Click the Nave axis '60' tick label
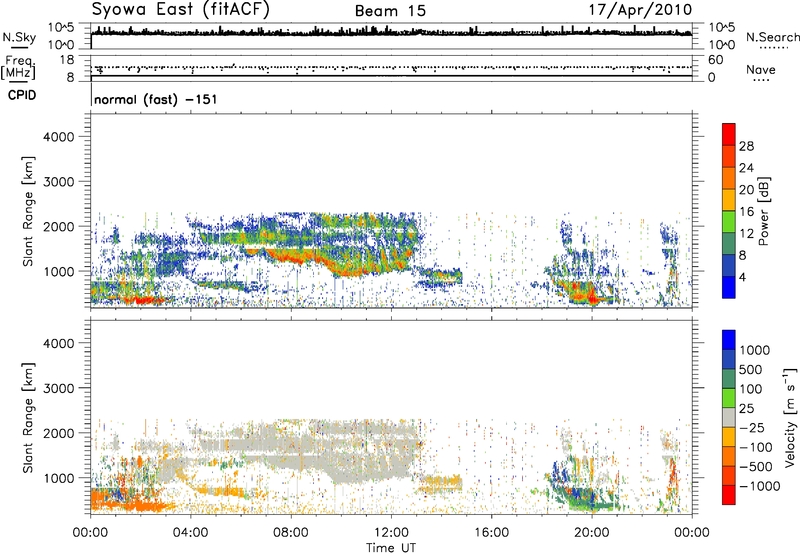800x554 pixels. (x=715, y=60)
